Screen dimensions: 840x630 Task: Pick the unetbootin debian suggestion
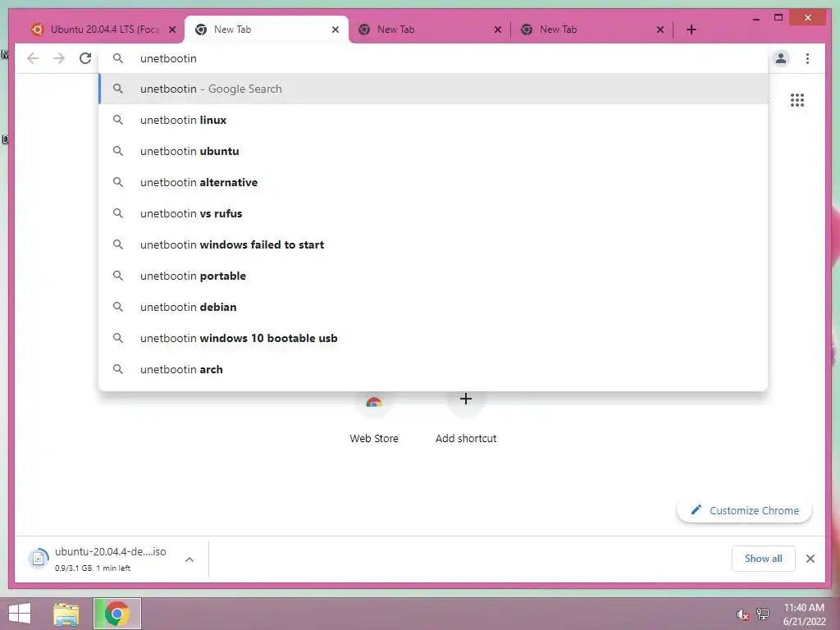coord(434,307)
